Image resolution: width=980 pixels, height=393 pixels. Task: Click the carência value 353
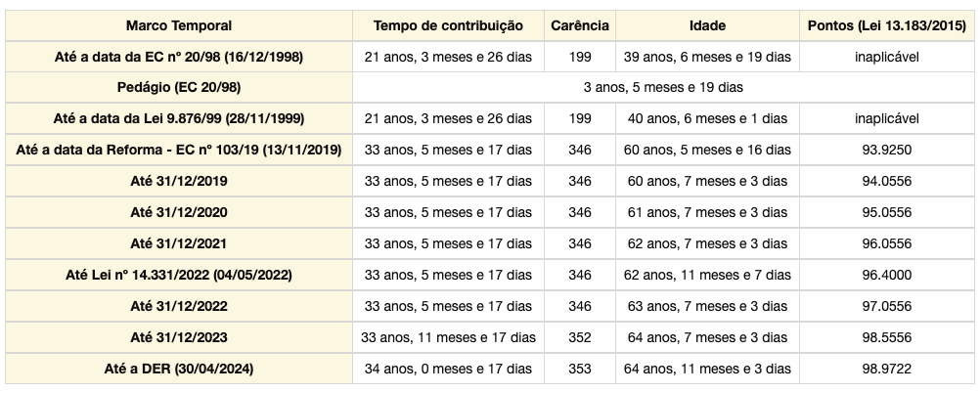(579, 369)
